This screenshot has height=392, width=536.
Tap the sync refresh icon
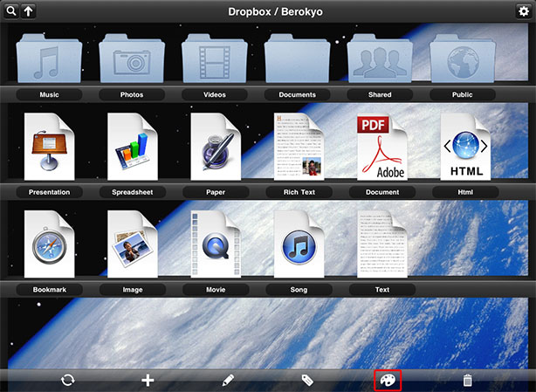(x=67, y=380)
